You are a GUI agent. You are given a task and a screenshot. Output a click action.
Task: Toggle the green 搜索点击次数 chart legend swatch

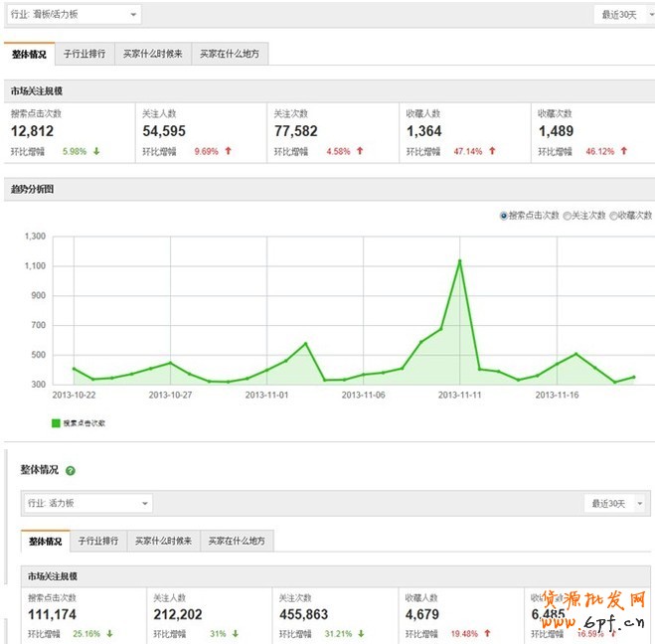tap(56, 422)
